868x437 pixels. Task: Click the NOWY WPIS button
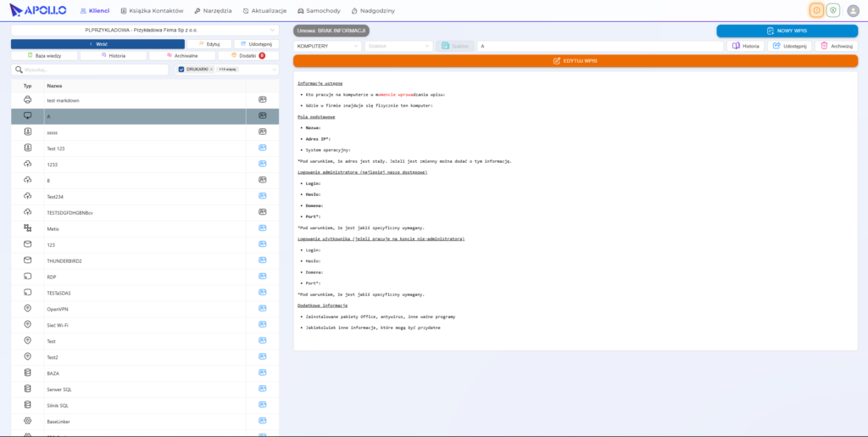(787, 31)
